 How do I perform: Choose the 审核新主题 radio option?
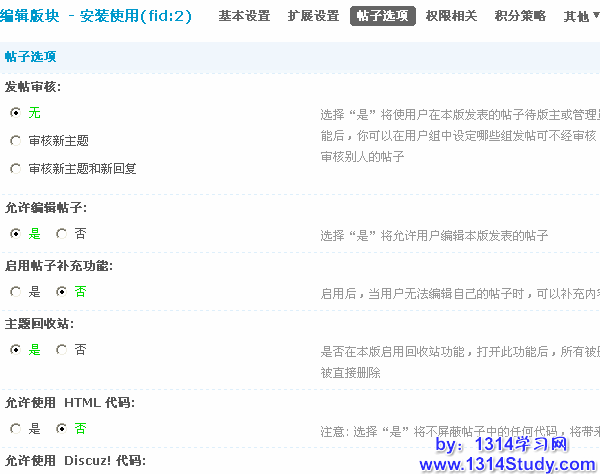[15, 141]
